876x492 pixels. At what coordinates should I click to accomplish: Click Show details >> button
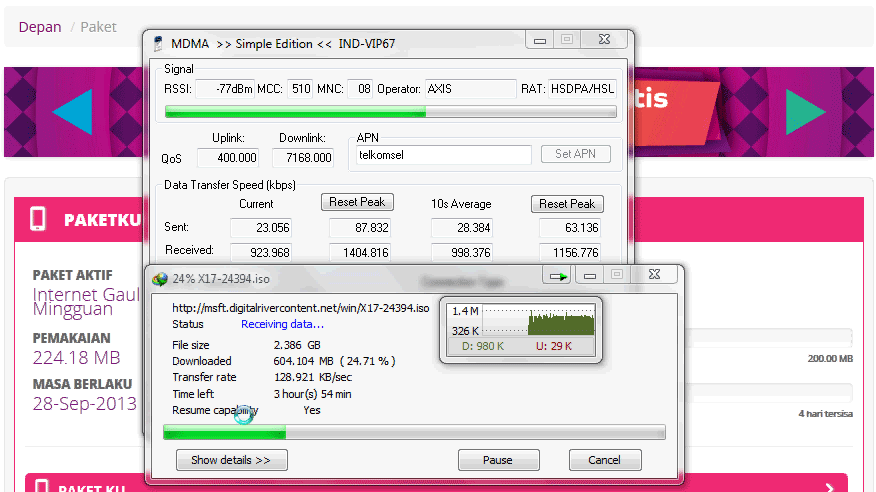[x=231, y=460]
